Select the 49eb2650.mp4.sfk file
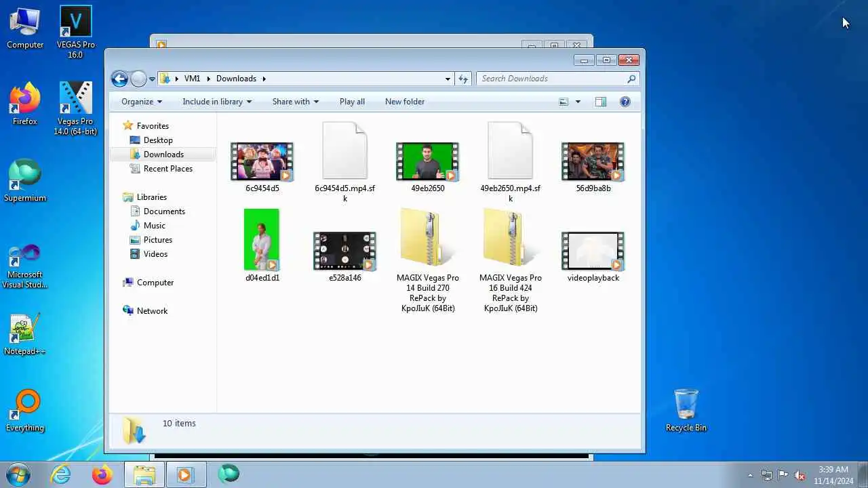The image size is (868, 488). point(510,163)
